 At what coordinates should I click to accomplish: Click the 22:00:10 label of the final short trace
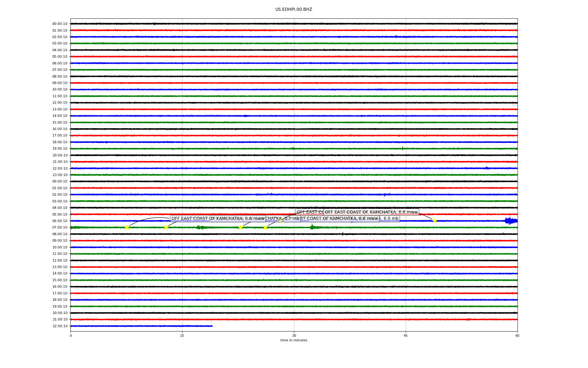pyautogui.click(x=60, y=326)
